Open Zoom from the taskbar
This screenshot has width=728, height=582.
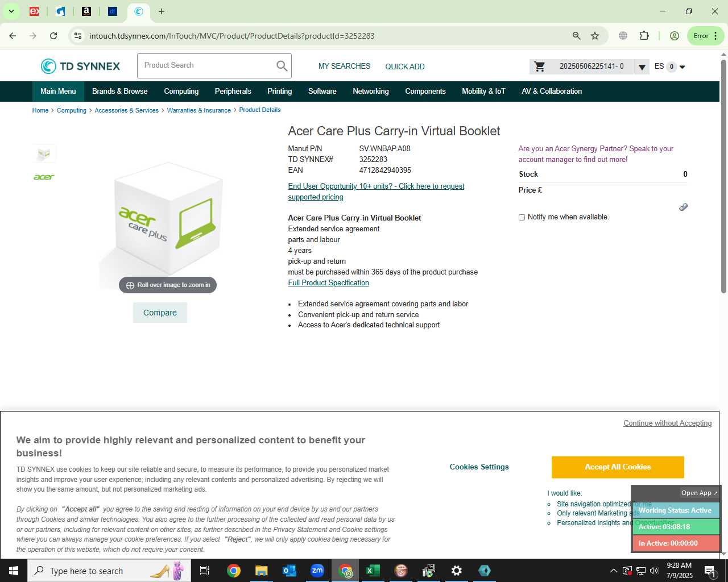click(x=317, y=571)
